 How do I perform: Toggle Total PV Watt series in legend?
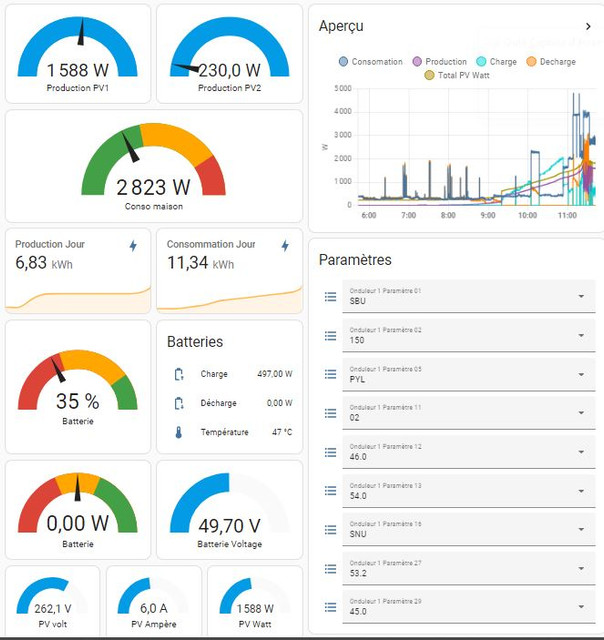(x=457, y=75)
